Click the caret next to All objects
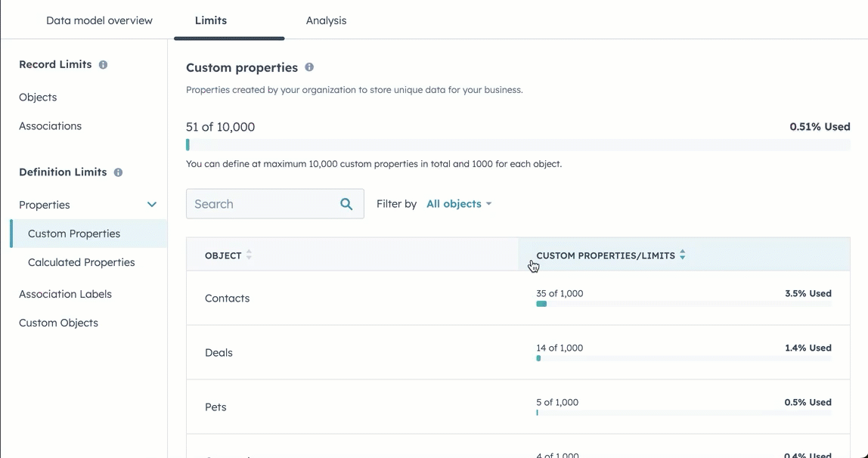 [488, 203]
